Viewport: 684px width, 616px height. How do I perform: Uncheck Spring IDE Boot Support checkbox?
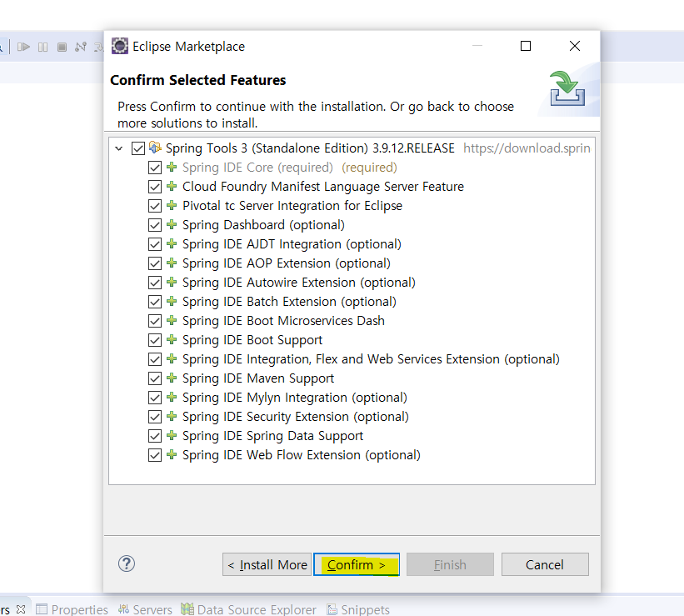click(155, 341)
